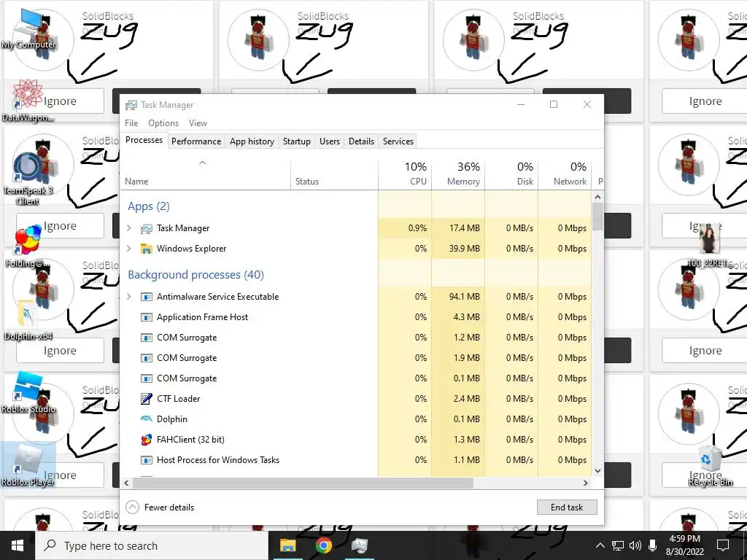Open network status tray icon
The image size is (747, 560).
point(618,545)
